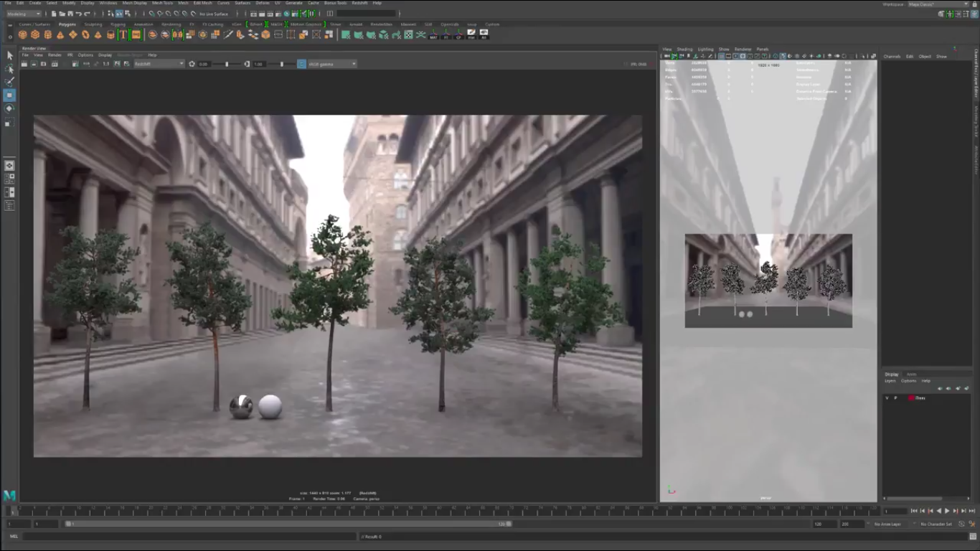The width and height of the screenshot is (980, 551).
Task: Open Layers menu in layer editor
Action: [x=890, y=380]
